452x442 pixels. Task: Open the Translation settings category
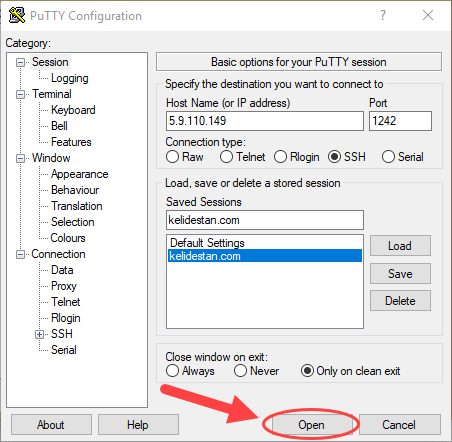[x=77, y=206]
